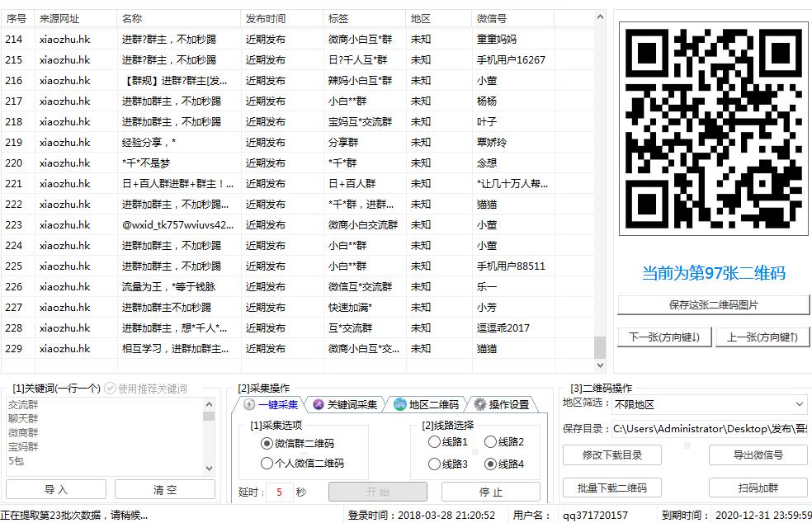Click keyword 交流群 in list
Screen dimensions: 812x523
pos(23,405)
